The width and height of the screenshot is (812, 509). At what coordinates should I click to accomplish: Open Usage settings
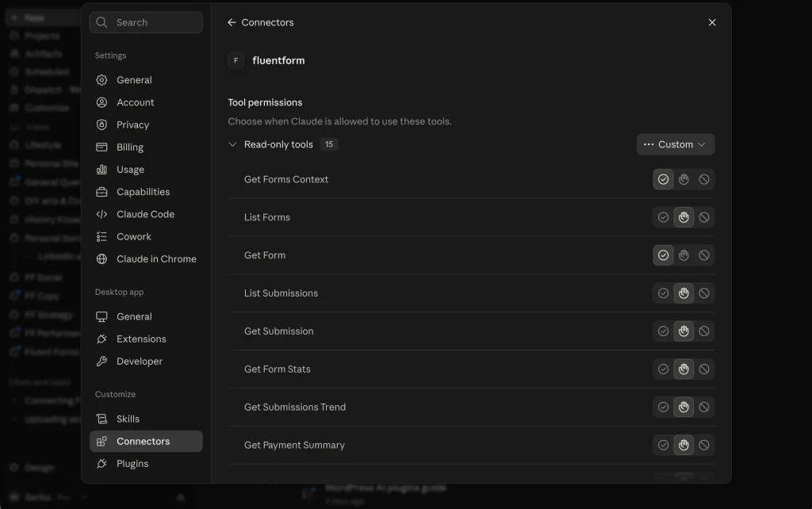pyautogui.click(x=146, y=170)
